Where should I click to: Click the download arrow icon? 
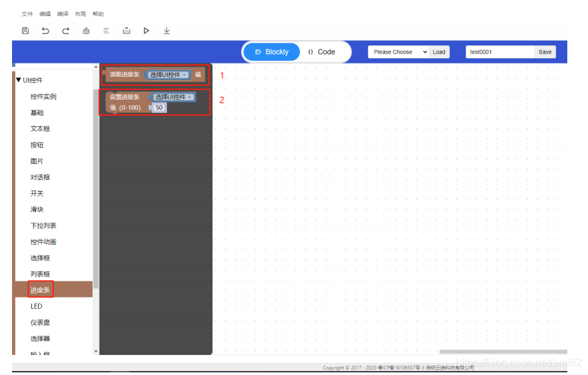pyautogui.click(x=167, y=31)
